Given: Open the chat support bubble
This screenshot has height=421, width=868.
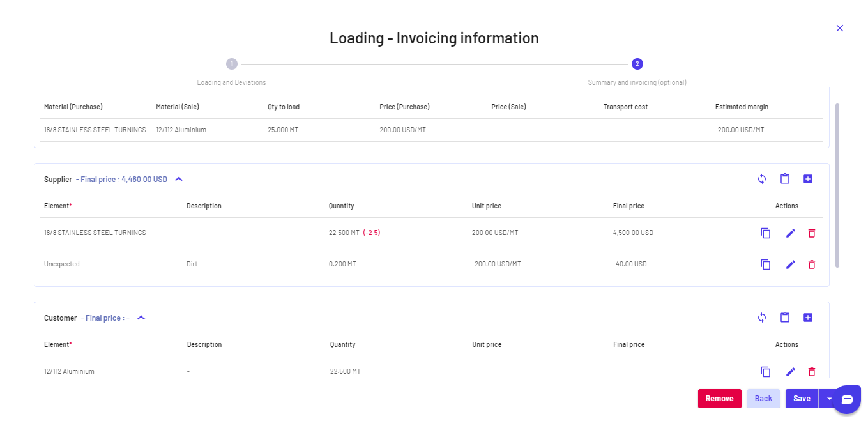Looking at the screenshot, I should [x=847, y=399].
